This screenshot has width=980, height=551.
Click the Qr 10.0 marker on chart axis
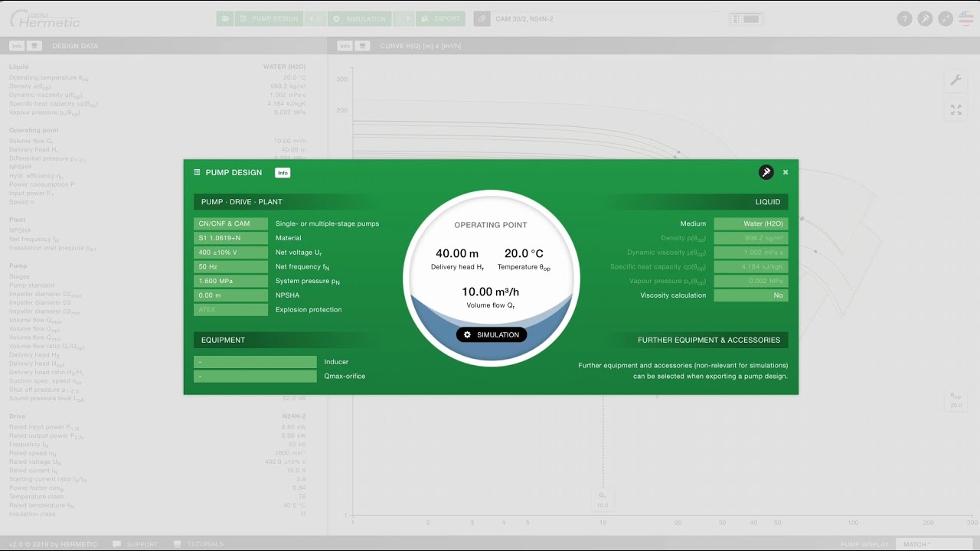tap(603, 500)
